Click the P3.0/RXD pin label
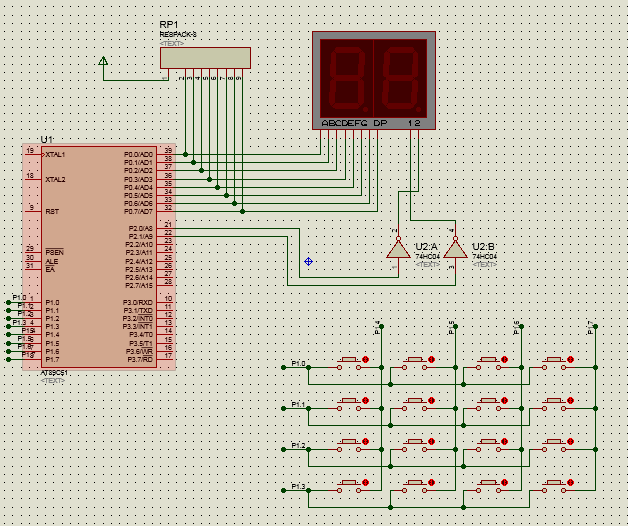628x526 pixels. 138,302
